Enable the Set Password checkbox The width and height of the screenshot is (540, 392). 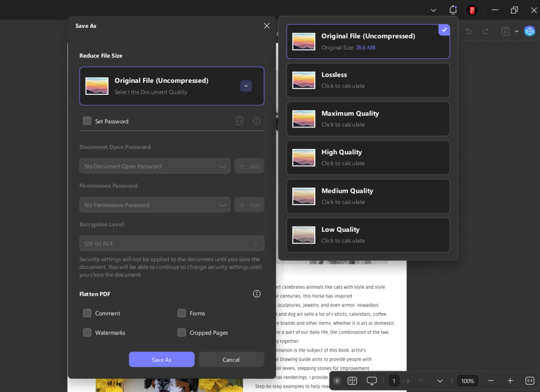(88, 121)
